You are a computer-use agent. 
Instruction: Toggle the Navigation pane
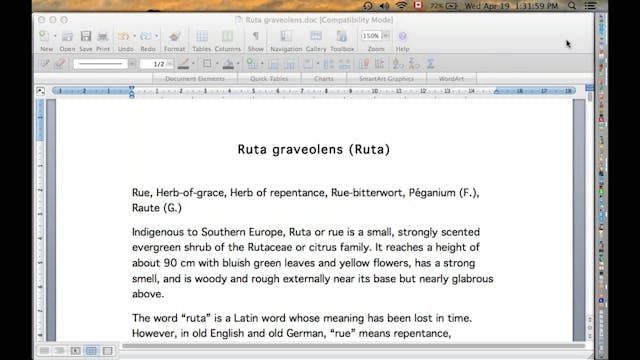tap(286, 36)
